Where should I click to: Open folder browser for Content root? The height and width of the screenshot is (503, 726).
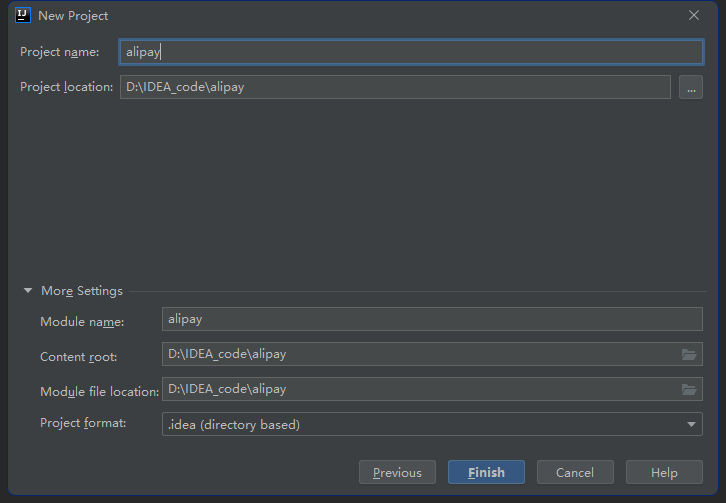[689, 354]
